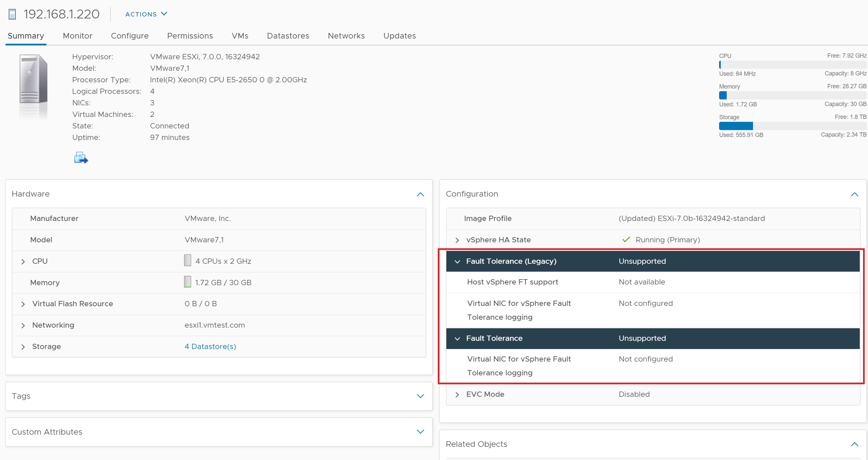
Task: Click the green checkmark next to Running (Primary)
Action: coord(626,239)
